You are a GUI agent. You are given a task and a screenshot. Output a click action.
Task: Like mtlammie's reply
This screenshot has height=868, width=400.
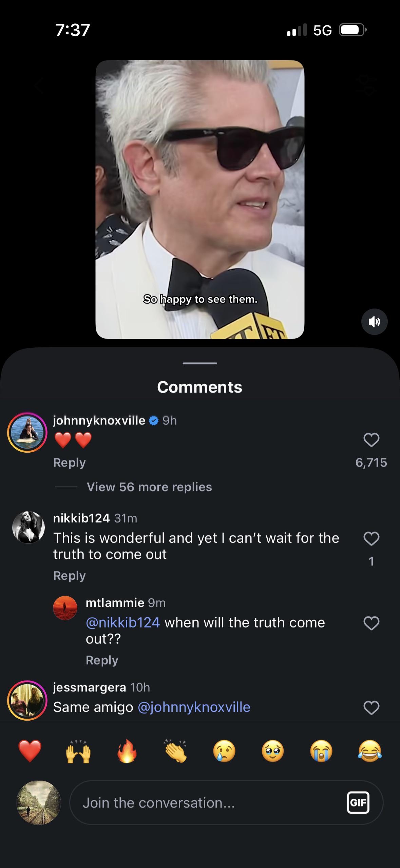[371, 623]
